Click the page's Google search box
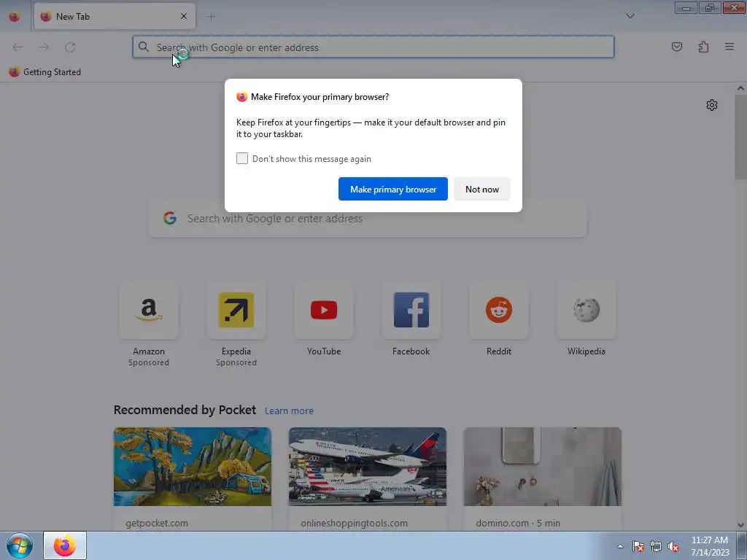747x560 pixels. pyautogui.click(x=368, y=219)
